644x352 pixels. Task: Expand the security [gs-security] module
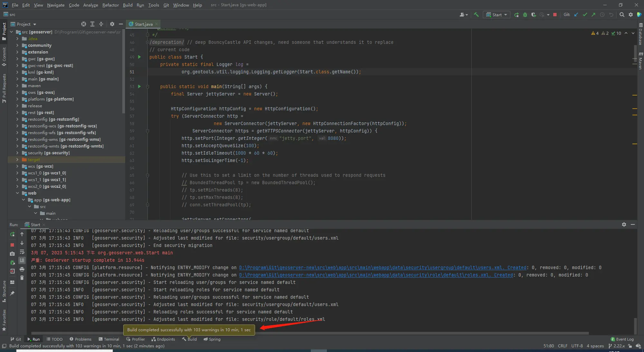point(17,153)
